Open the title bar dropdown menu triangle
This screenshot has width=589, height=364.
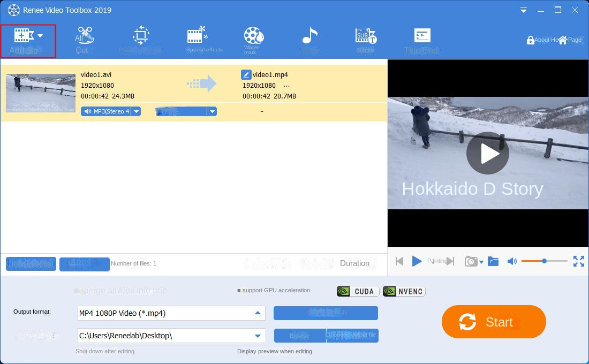523,11
